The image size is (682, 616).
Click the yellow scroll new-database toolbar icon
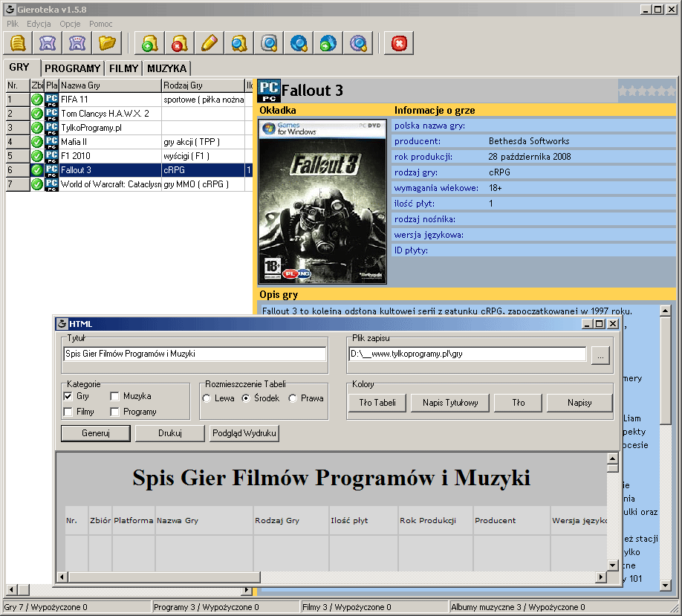click(18, 43)
